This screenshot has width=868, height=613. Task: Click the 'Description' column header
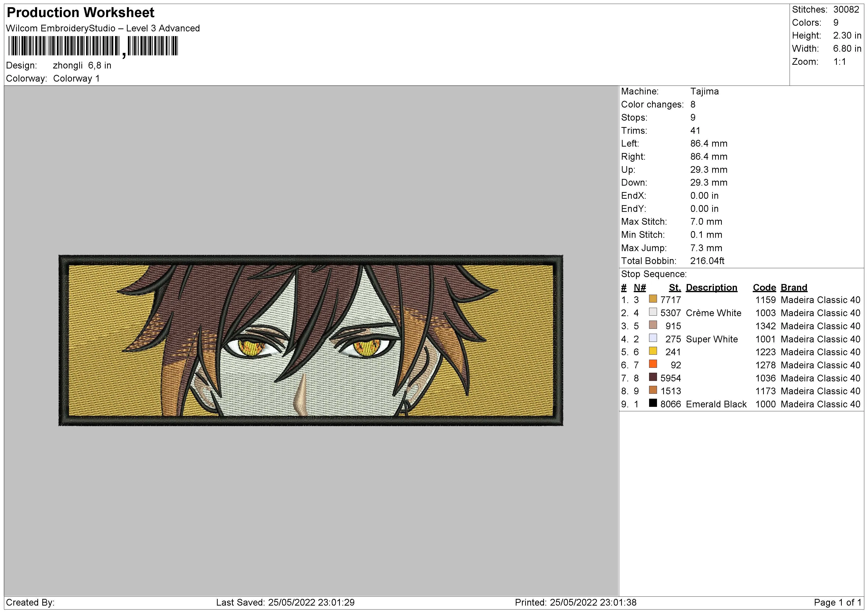(711, 287)
